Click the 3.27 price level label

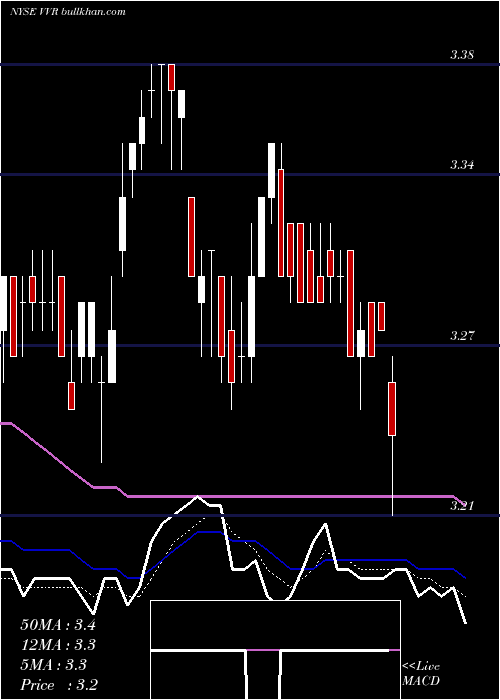tap(462, 336)
